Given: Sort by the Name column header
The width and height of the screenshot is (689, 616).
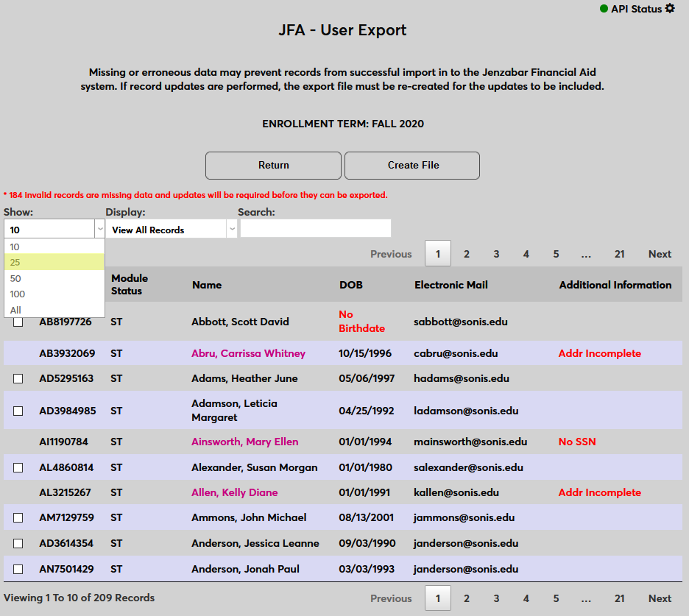Looking at the screenshot, I should pos(207,285).
